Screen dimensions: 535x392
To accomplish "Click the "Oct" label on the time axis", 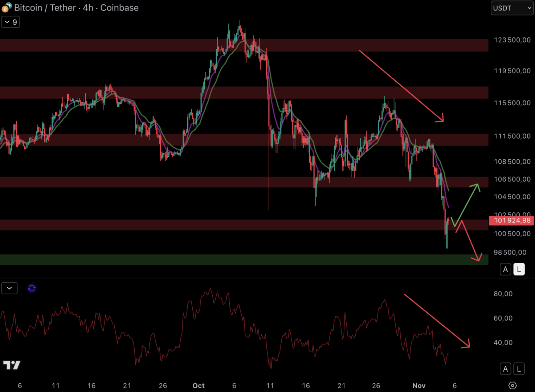I will pos(198,385).
